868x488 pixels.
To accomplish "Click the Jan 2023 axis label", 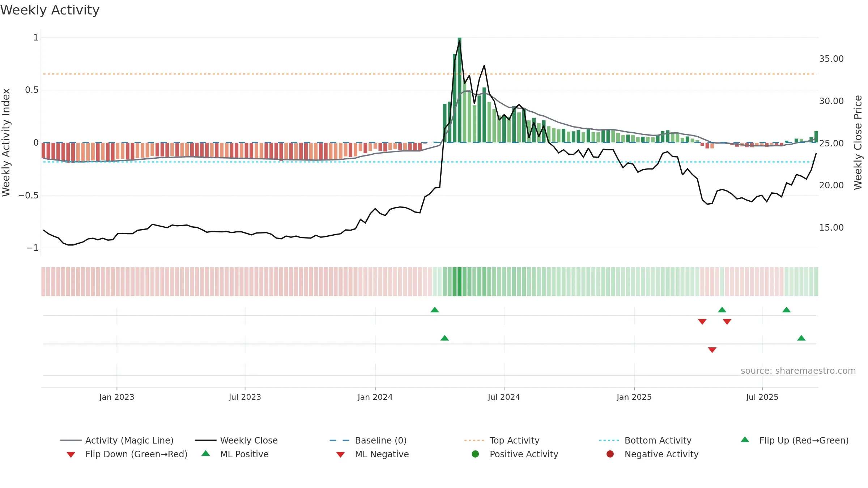I will [x=116, y=397].
